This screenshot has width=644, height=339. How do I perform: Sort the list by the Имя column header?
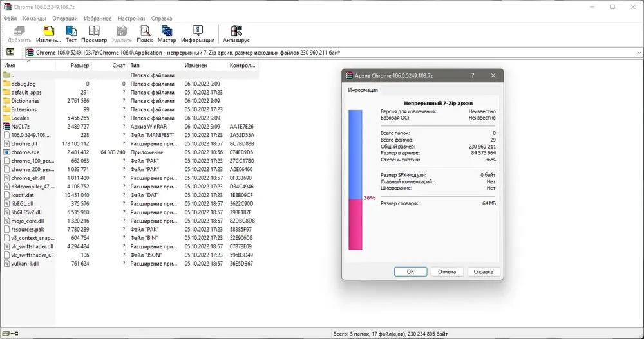pos(28,65)
